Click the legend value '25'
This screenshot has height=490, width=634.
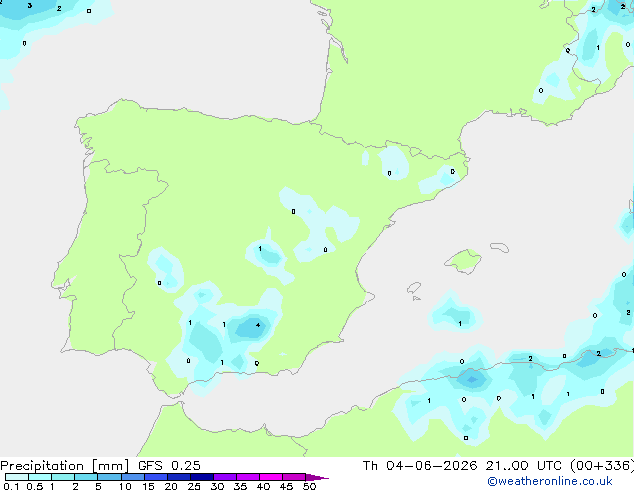194,486
